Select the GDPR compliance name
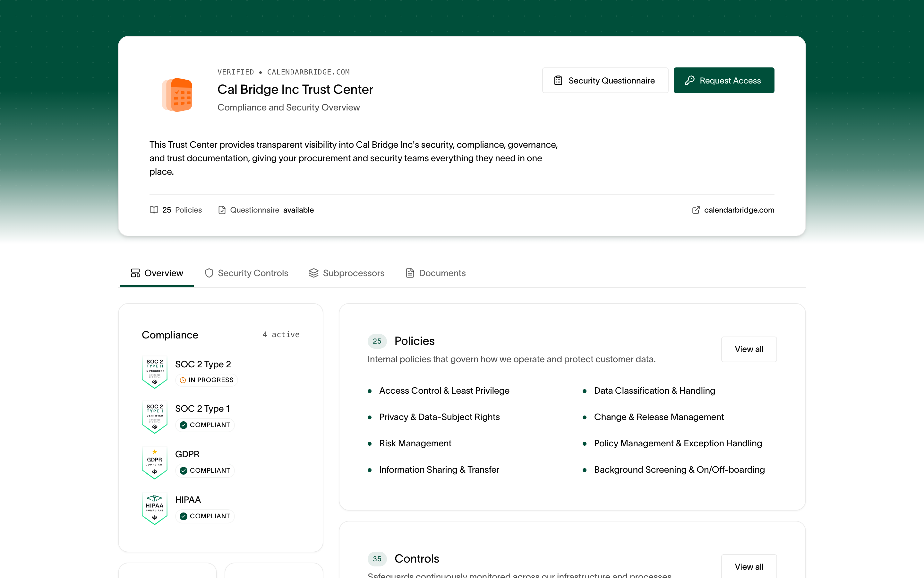Image resolution: width=924 pixels, height=578 pixels. coord(187,454)
